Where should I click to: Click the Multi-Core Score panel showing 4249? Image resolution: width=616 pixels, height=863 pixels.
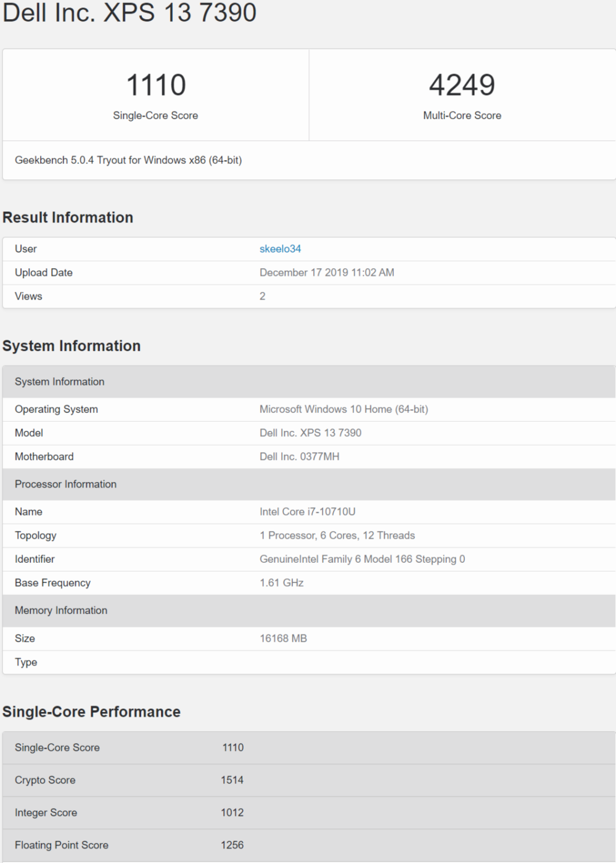461,94
